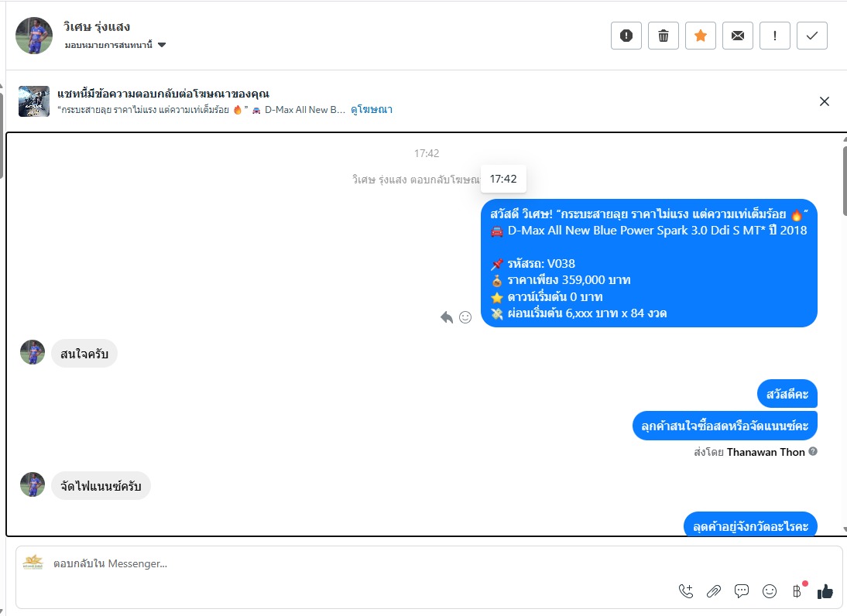Mark conversation done with checkmark
Screen dimensions: 847x616
(812, 36)
